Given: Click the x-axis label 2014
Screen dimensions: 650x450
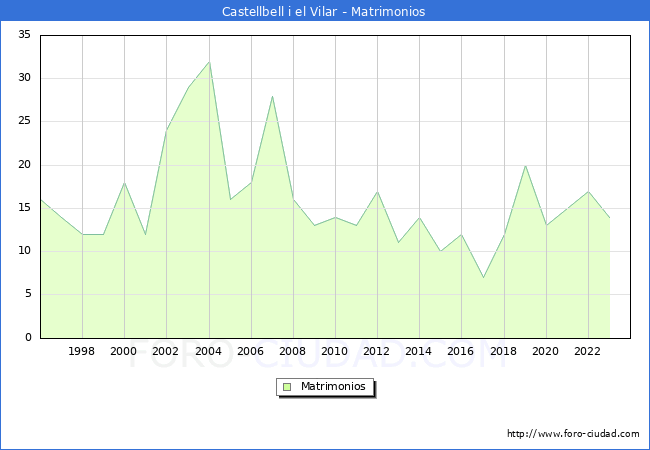Looking at the screenshot, I should click(419, 351).
